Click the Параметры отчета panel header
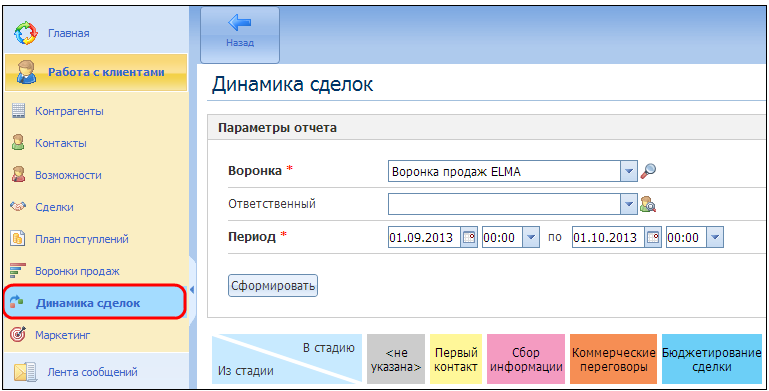The width and height of the screenshot is (769, 391). pyautogui.click(x=486, y=128)
